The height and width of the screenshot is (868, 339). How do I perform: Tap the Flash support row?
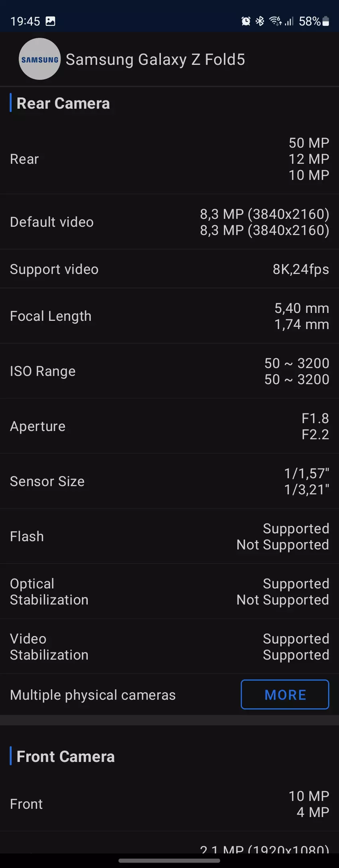[169, 536]
